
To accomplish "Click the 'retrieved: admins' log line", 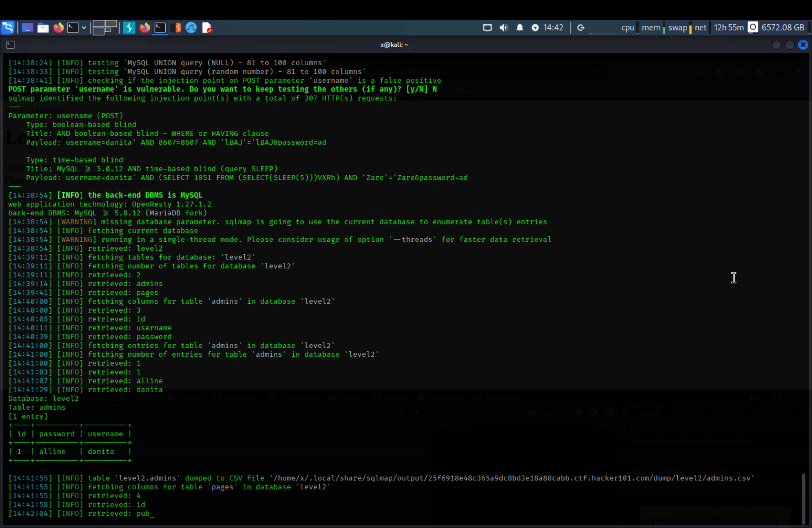I will pyautogui.click(x=86, y=284).
